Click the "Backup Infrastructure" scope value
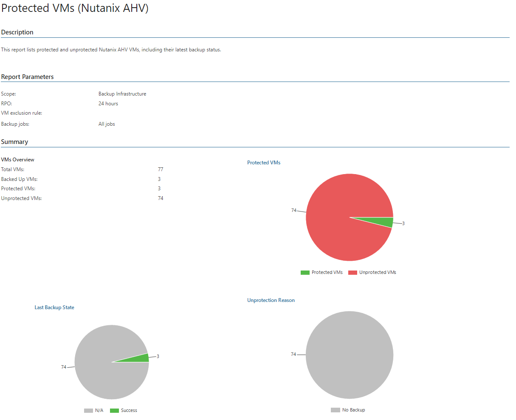The image size is (516, 420). point(122,94)
